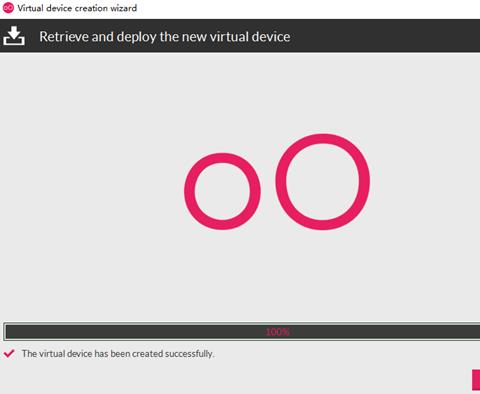Click the download-and-deploy icon in the header

pyautogui.click(x=14, y=36)
